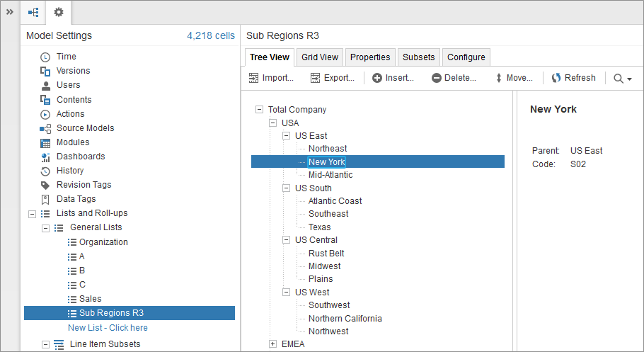Select Mid-Atlantic in the tree
This screenshot has height=352, width=644.
click(x=330, y=175)
